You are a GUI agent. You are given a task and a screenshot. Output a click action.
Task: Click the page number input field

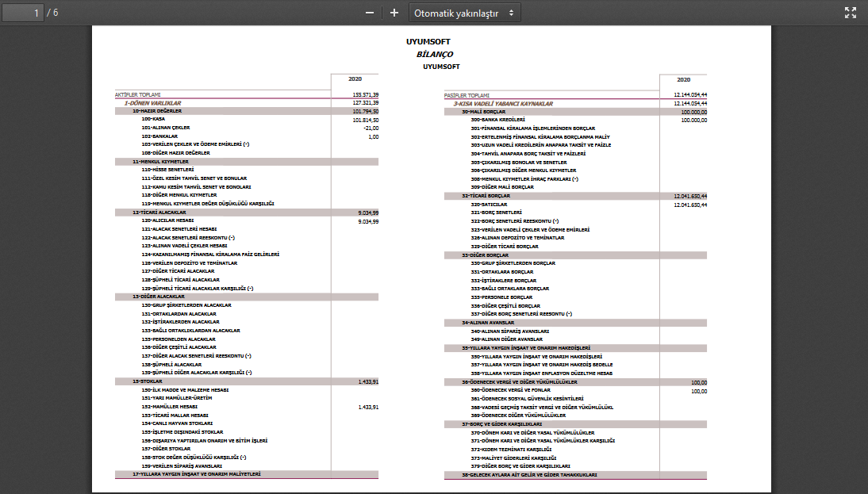[22, 13]
